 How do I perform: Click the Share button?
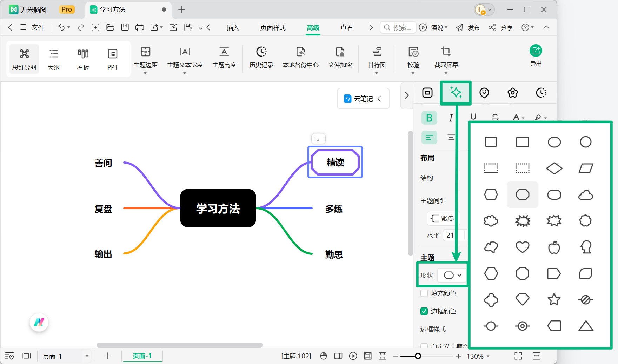point(501,27)
